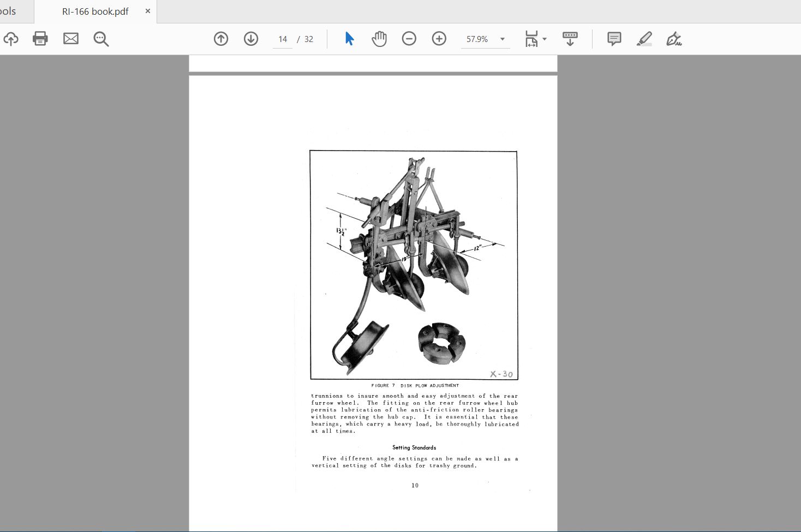Image resolution: width=801 pixels, height=532 pixels.
Task: Email the PDF as attachment
Action: click(x=70, y=39)
